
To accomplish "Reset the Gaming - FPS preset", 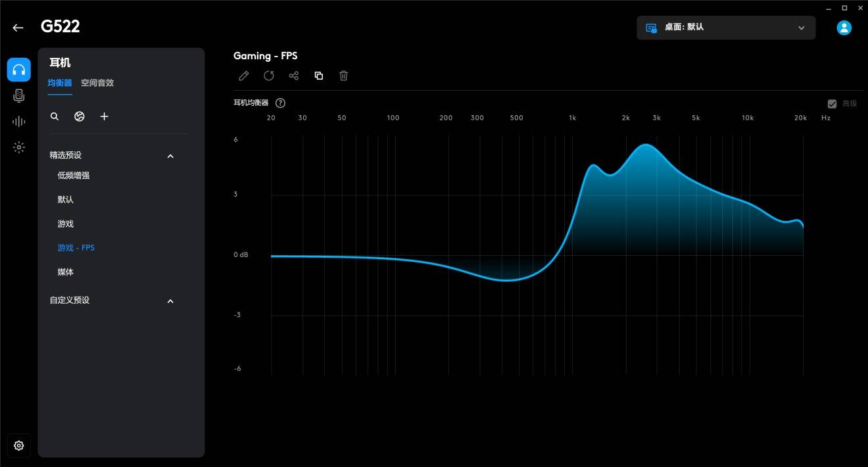I will point(269,76).
